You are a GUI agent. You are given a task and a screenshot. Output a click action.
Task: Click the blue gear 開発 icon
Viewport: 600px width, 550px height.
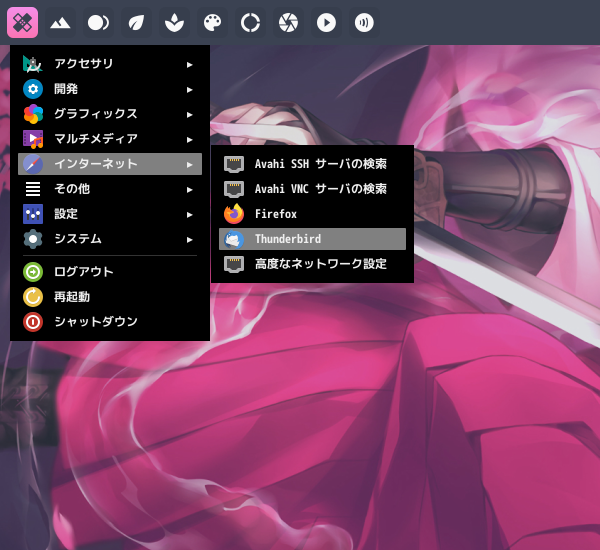33,89
